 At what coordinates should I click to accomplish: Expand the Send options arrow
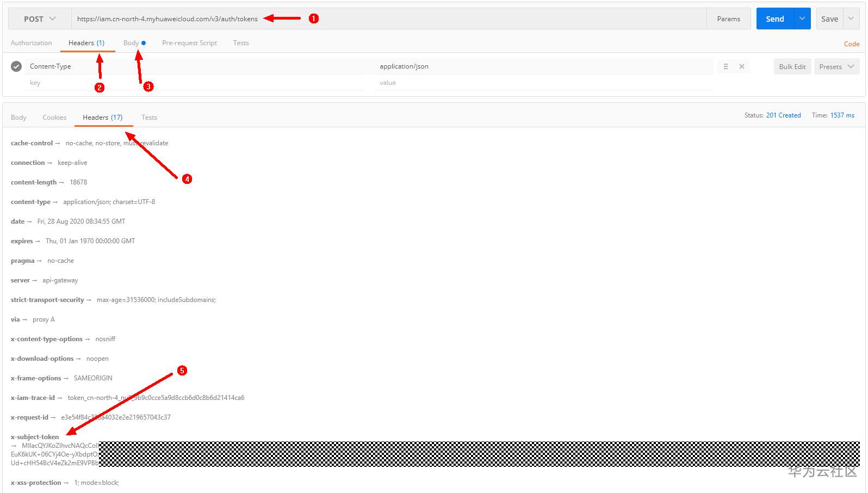click(802, 19)
